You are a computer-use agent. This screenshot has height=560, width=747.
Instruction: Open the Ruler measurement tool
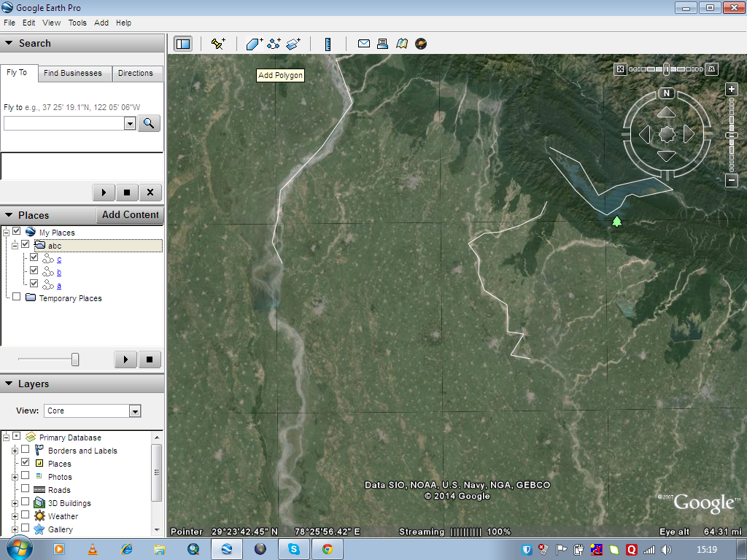(328, 44)
